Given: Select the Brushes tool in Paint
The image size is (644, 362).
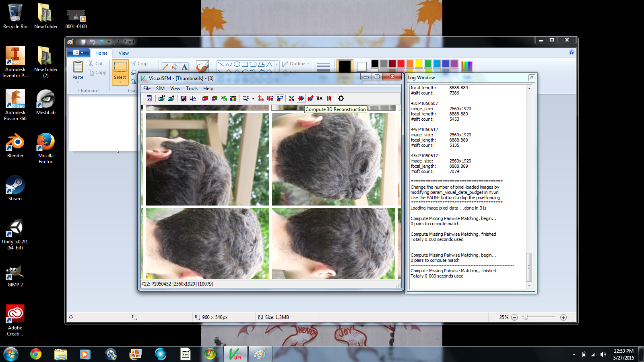Looking at the screenshot, I should 202,66.
